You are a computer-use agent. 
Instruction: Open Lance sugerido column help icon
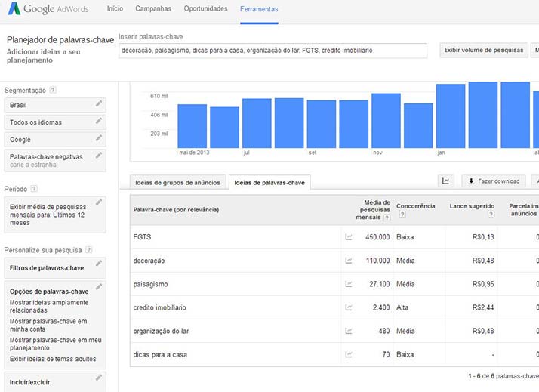(491, 215)
